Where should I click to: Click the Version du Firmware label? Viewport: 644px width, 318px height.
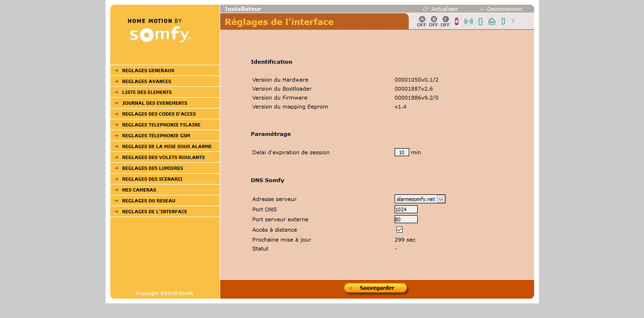pos(280,98)
